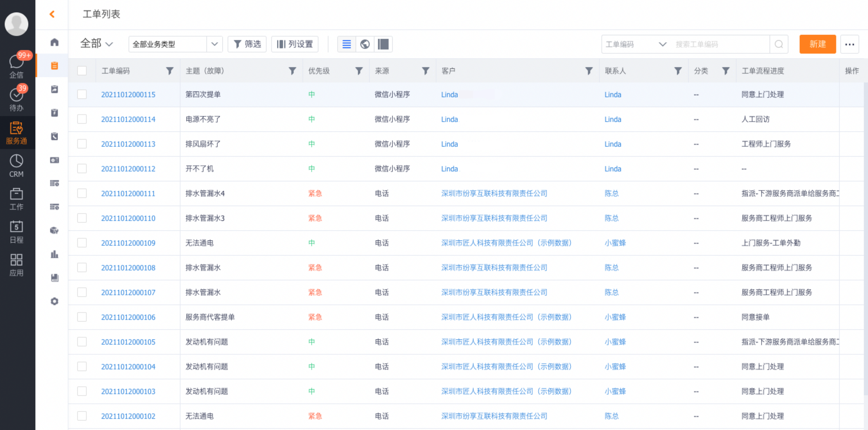
Task: Click the 服务商代客提单 subject cell
Action: (210, 317)
